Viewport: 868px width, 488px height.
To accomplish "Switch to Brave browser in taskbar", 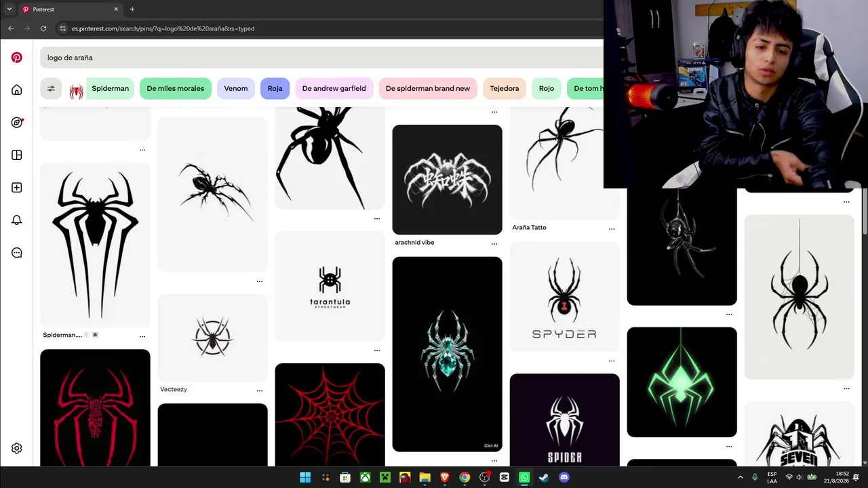I will 445,477.
